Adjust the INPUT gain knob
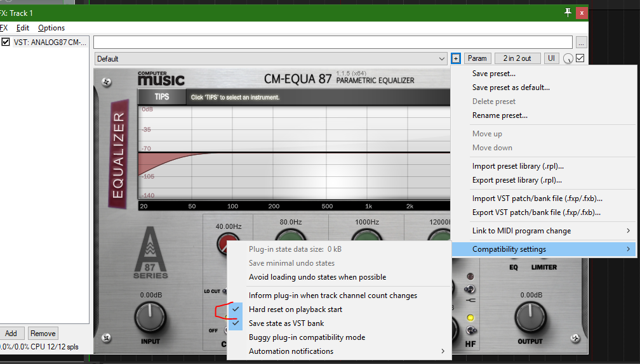 click(150, 318)
